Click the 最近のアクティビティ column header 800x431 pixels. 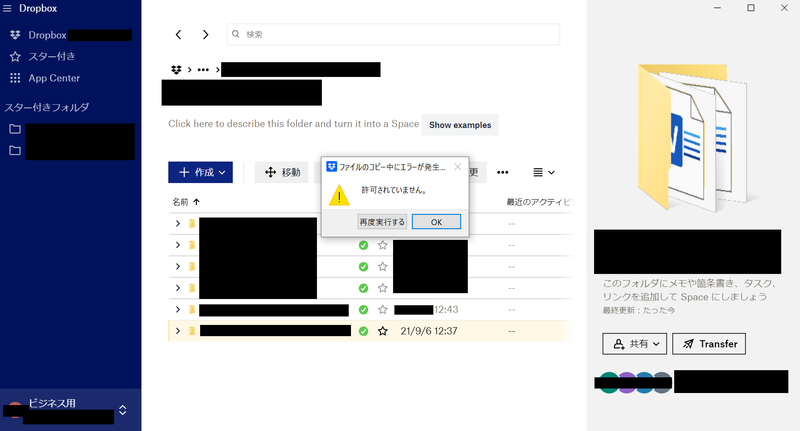(540, 202)
